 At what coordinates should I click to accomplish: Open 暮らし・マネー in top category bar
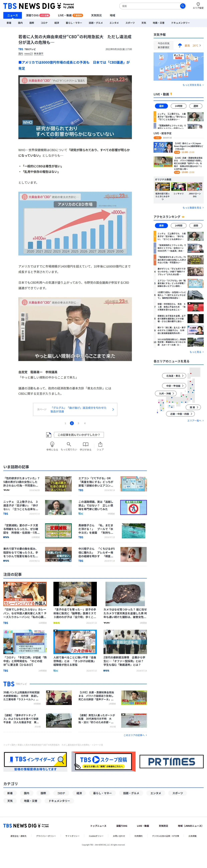[x=74, y=23]
